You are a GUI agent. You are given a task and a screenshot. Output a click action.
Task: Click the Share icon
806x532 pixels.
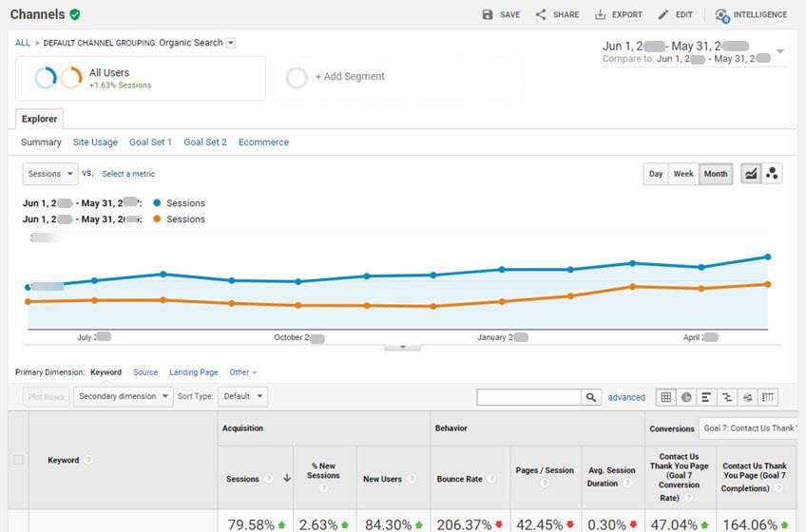point(541,14)
